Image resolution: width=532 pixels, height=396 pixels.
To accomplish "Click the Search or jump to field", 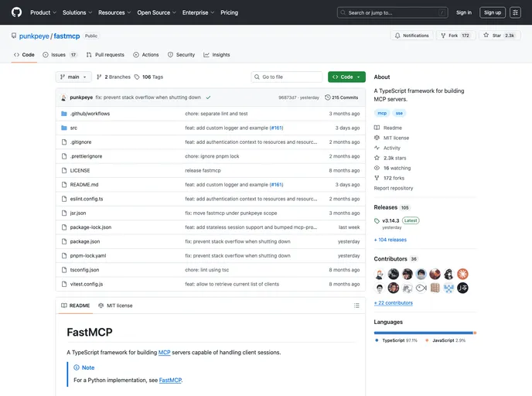I will click(x=392, y=12).
